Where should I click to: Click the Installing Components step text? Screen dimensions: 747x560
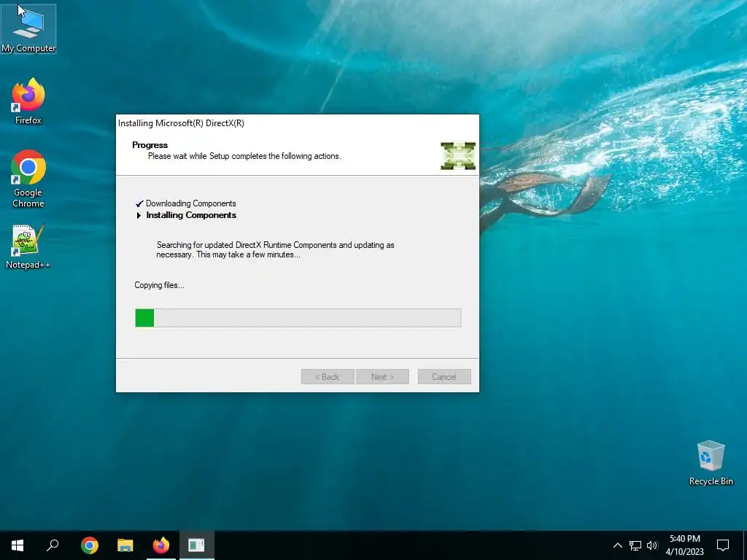tap(191, 215)
